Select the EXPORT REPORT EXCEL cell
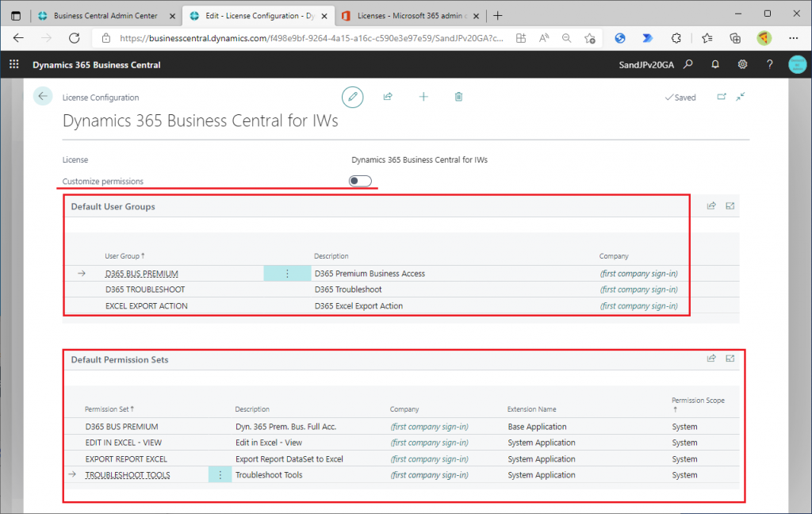The image size is (812, 514). click(126, 458)
